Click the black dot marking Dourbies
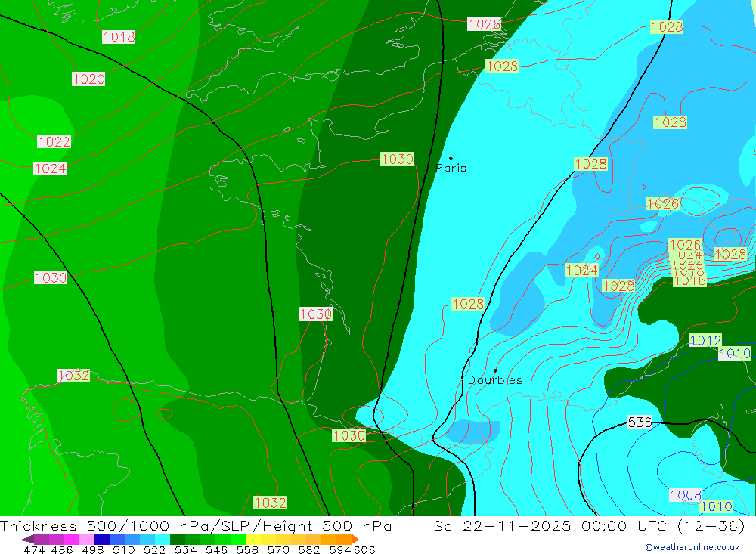Viewport: 756px width, 554px height. point(495,370)
